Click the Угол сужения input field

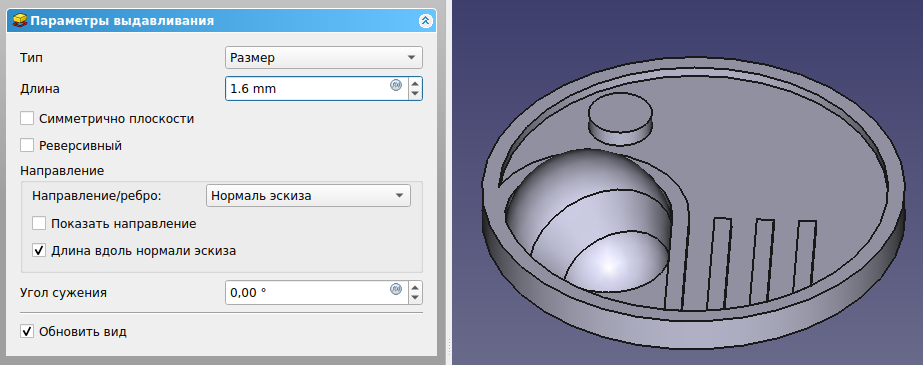tap(306, 293)
